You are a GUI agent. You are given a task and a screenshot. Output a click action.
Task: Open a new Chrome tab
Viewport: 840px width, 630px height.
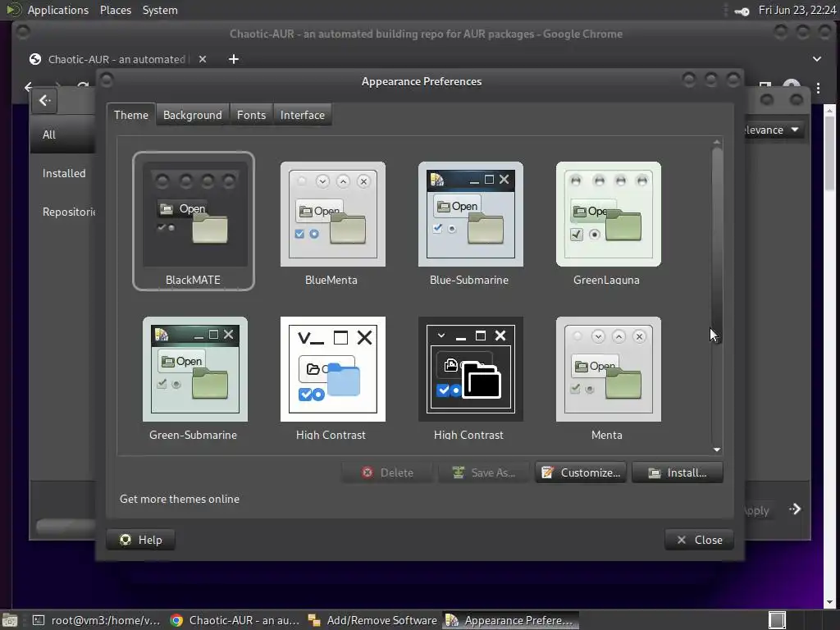(x=234, y=59)
